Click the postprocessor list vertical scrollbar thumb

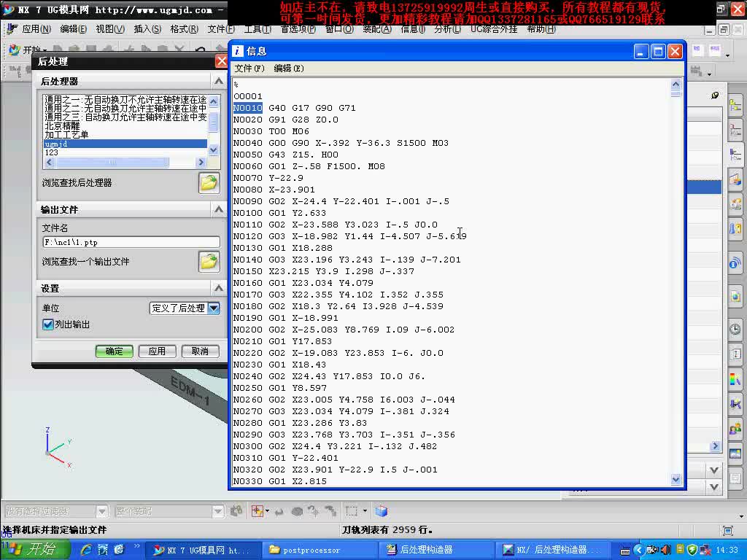[x=214, y=122]
